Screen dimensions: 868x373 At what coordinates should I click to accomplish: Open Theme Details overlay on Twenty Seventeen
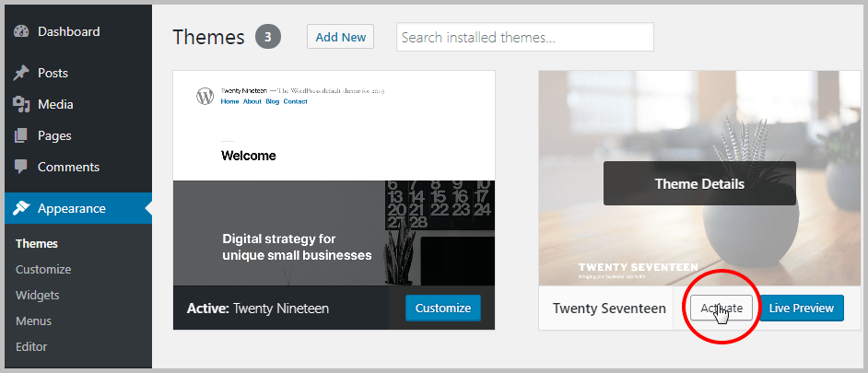click(x=699, y=183)
